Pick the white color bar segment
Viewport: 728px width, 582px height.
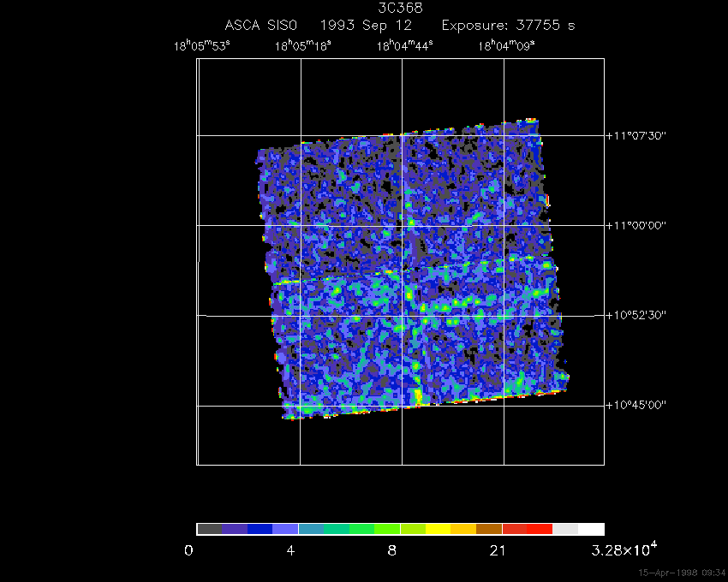(591, 529)
